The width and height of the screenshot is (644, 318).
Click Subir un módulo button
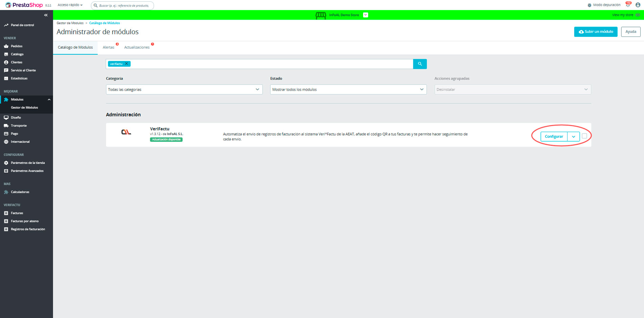(596, 32)
